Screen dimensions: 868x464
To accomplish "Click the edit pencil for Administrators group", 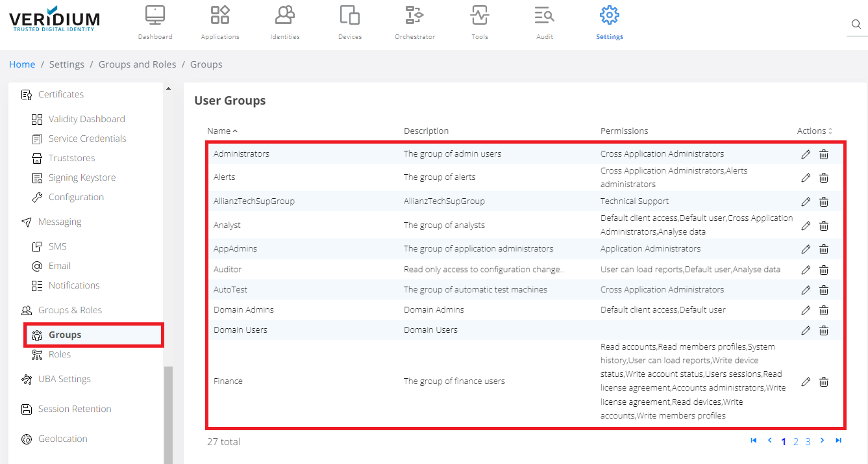I will (806, 154).
